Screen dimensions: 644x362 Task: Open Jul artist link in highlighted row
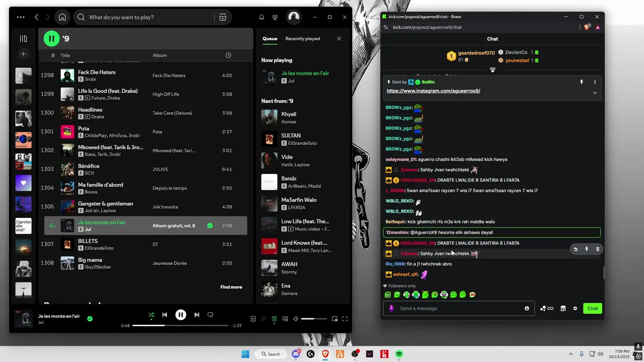tap(88, 229)
